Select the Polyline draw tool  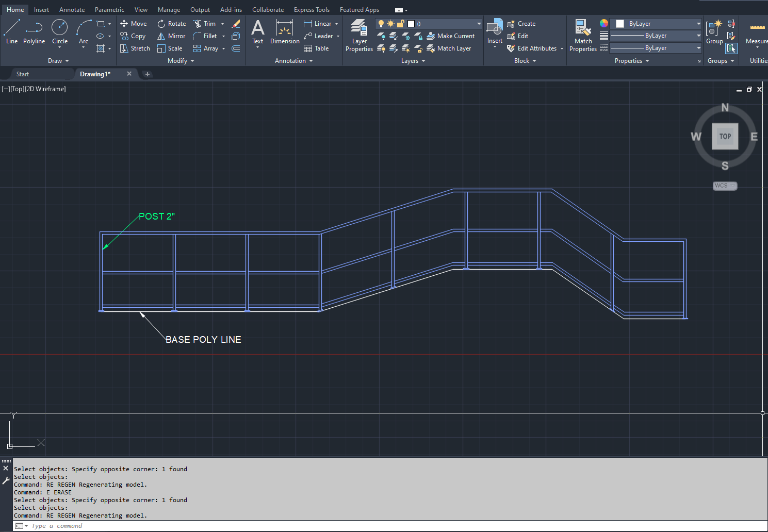(34, 32)
